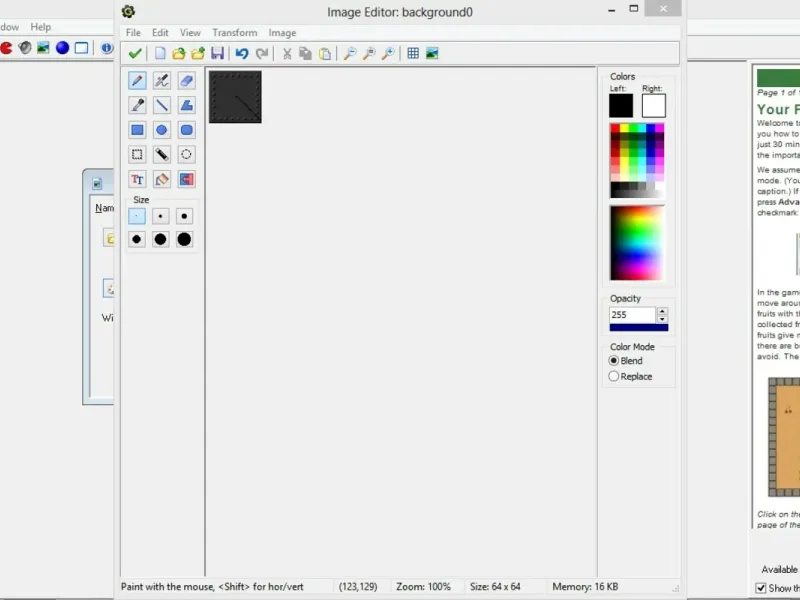Image resolution: width=800 pixels, height=600 pixels.
Task: Open the View menu
Action: point(190,33)
